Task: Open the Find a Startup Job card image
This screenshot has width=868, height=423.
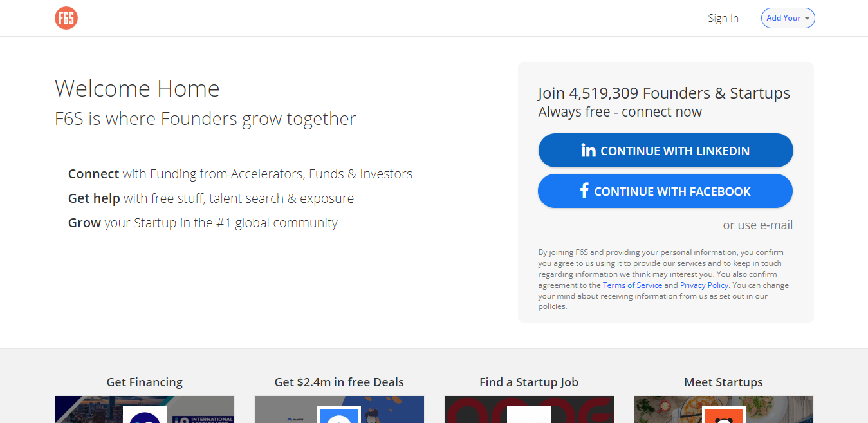Action: [529, 409]
